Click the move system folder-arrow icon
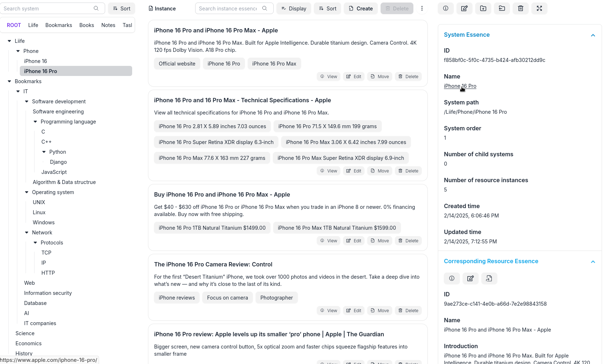The height and width of the screenshot is (364, 606). point(502,8)
